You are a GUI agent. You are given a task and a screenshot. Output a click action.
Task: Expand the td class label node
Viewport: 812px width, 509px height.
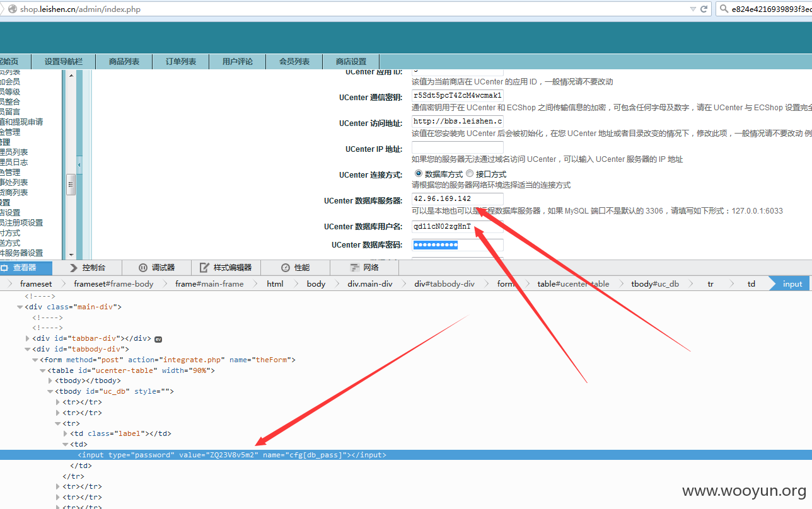pos(66,433)
